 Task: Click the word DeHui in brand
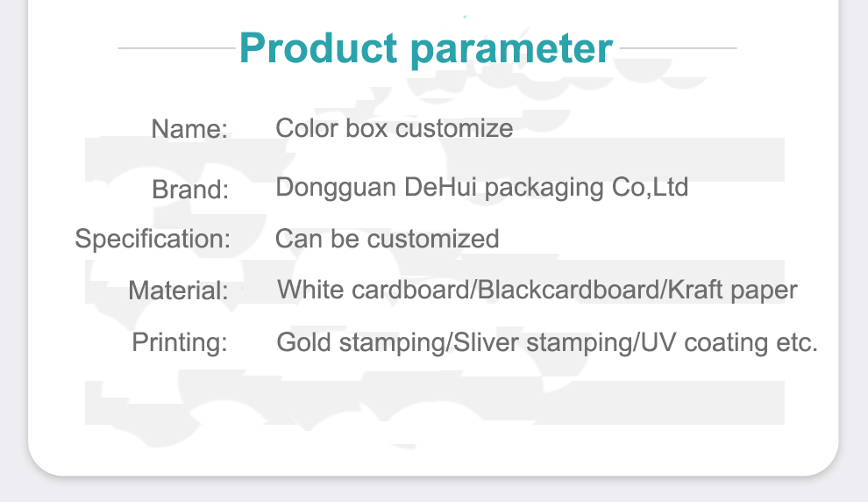(440, 187)
